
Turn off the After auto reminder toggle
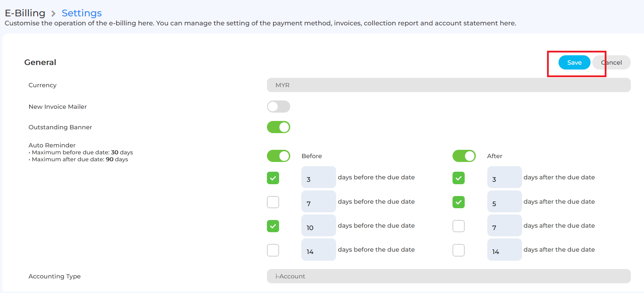click(x=464, y=156)
